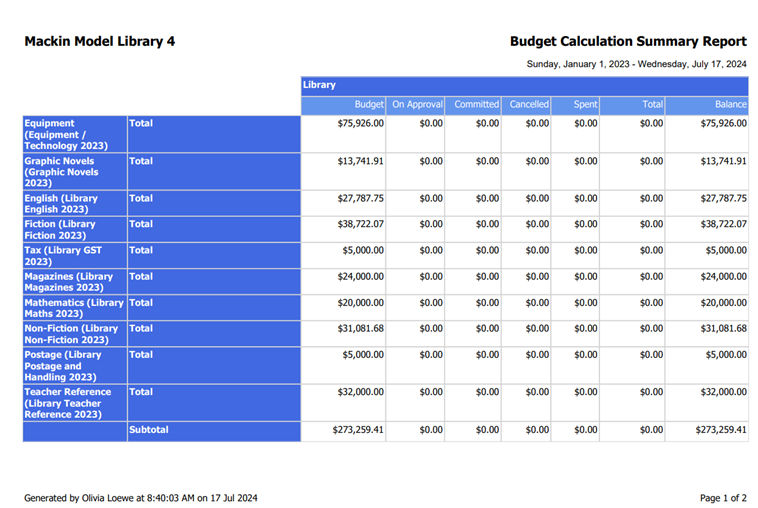The image size is (758, 508).
Task: Click Magazines budget value $24,000.00
Action: [361, 276]
